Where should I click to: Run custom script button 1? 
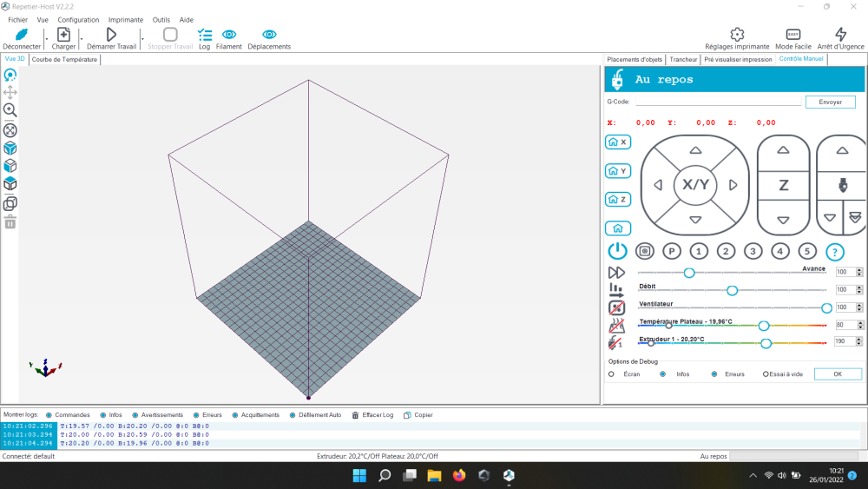pyautogui.click(x=699, y=251)
